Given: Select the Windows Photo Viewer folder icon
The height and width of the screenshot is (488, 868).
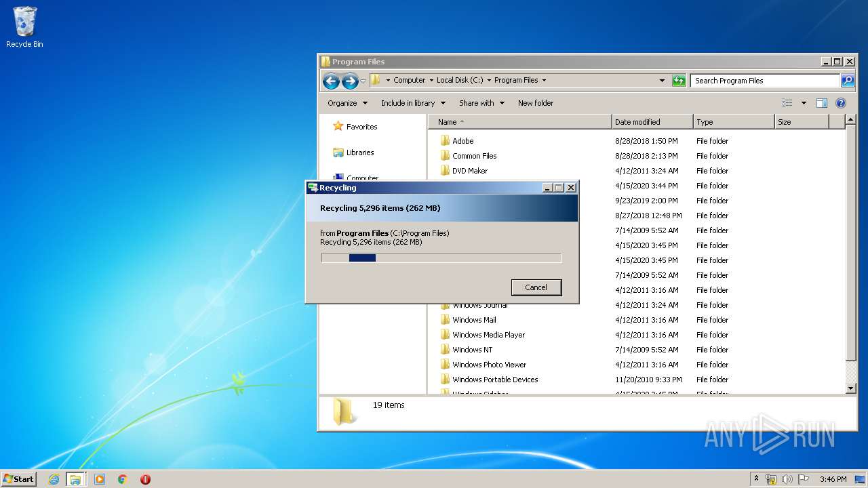Looking at the screenshot, I should click(x=445, y=365).
